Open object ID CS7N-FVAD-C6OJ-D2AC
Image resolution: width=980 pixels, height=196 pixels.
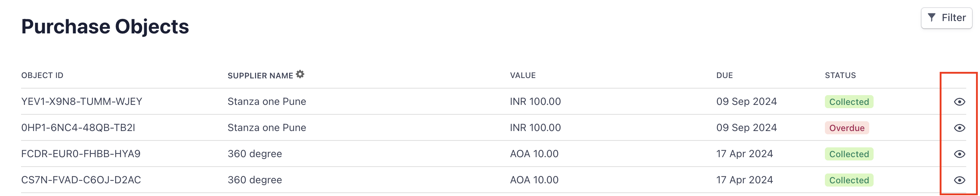click(x=81, y=180)
